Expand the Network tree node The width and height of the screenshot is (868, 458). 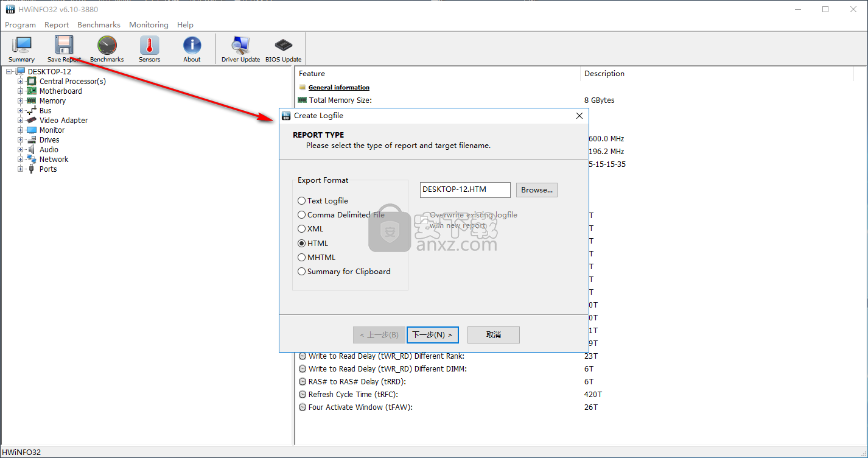pyautogui.click(x=21, y=159)
